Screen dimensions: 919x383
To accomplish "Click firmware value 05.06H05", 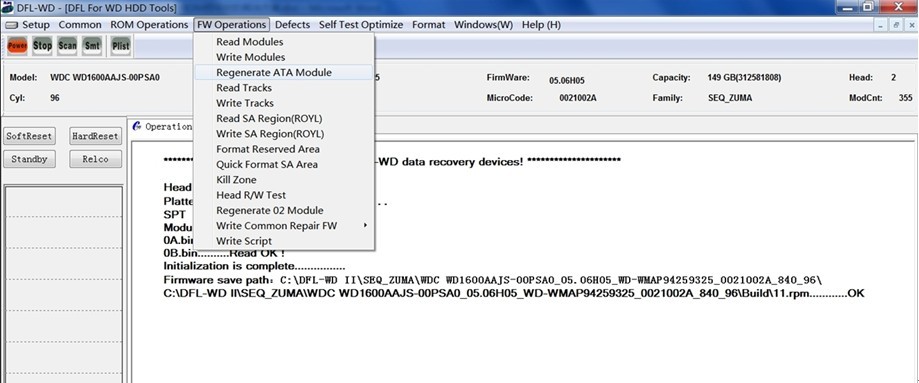I will tap(567, 80).
